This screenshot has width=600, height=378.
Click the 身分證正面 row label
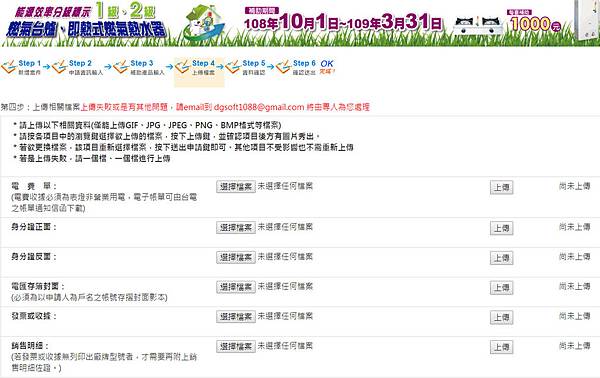click(x=34, y=227)
